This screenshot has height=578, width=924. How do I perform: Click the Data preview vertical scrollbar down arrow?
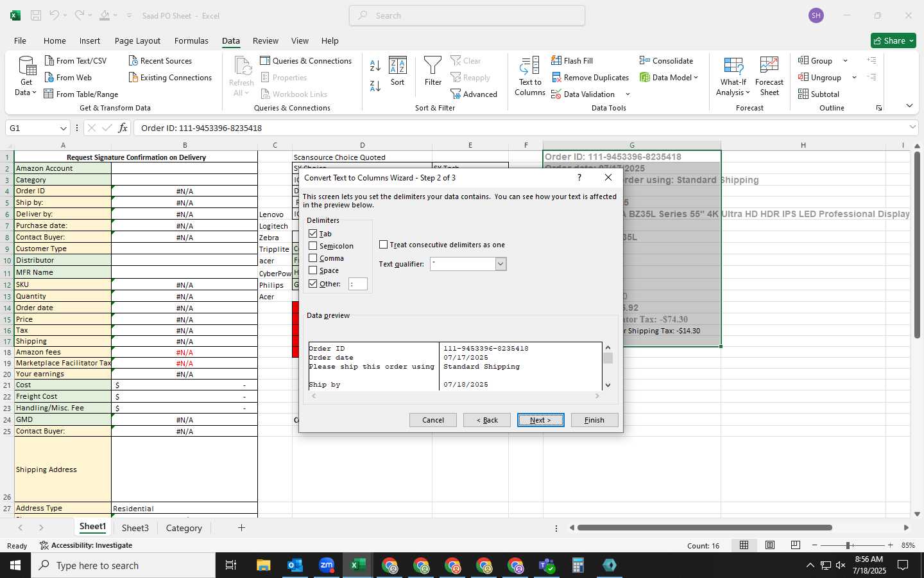pos(608,385)
